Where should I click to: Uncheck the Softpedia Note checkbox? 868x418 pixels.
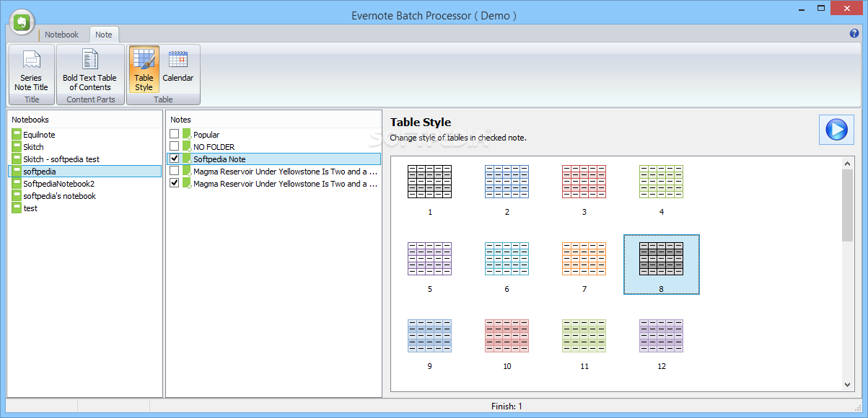(174, 159)
